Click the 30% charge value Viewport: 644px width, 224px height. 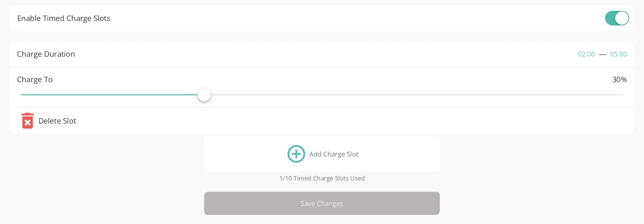619,80
